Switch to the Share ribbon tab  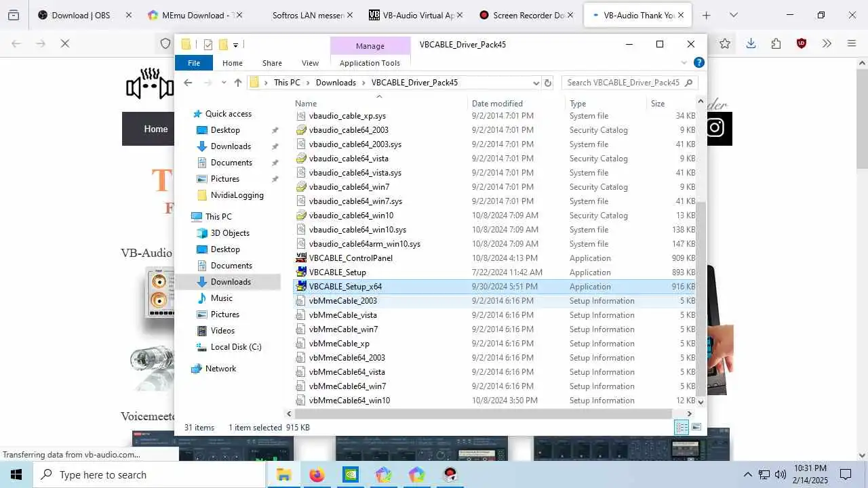(x=272, y=63)
